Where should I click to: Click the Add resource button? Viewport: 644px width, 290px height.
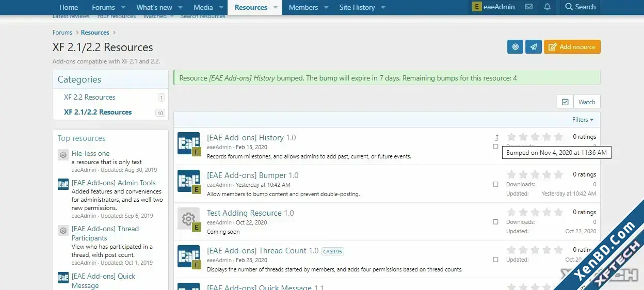tap(572, 47)
